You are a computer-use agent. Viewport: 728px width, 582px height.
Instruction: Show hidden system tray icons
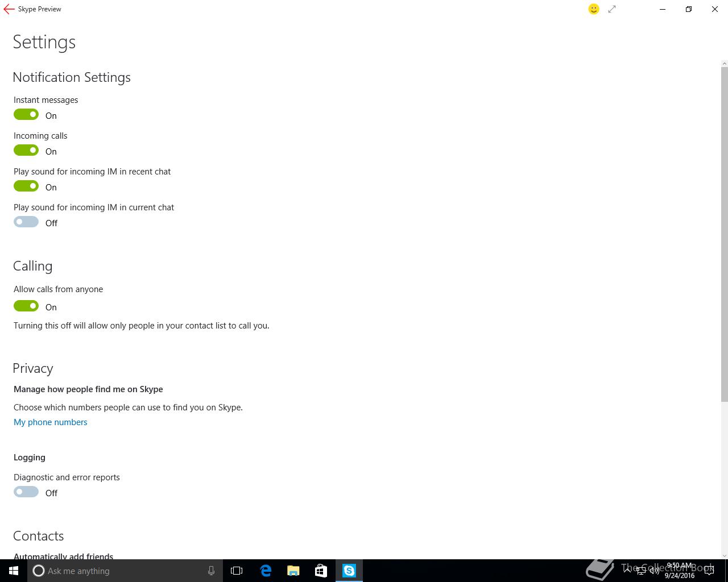pos(627,571)
